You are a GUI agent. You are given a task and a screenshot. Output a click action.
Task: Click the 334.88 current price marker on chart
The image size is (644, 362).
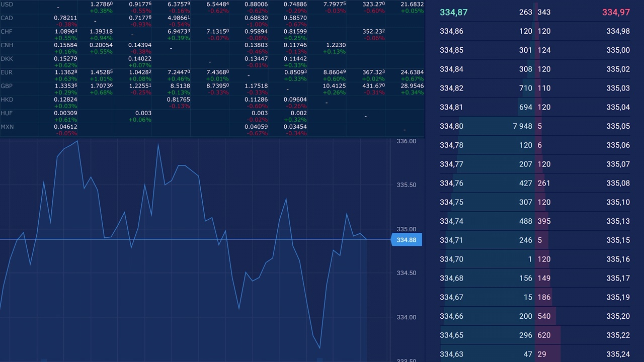click(407, 240)
